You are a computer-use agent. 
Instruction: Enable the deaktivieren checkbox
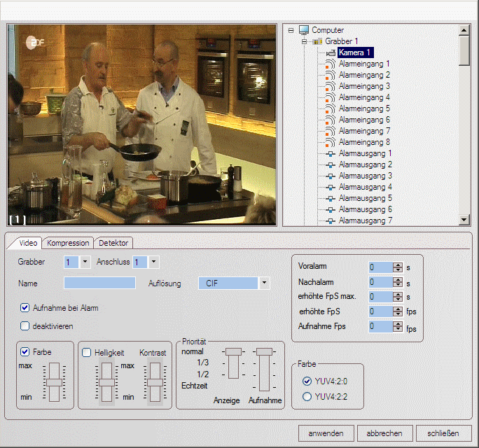click(25, 325)
